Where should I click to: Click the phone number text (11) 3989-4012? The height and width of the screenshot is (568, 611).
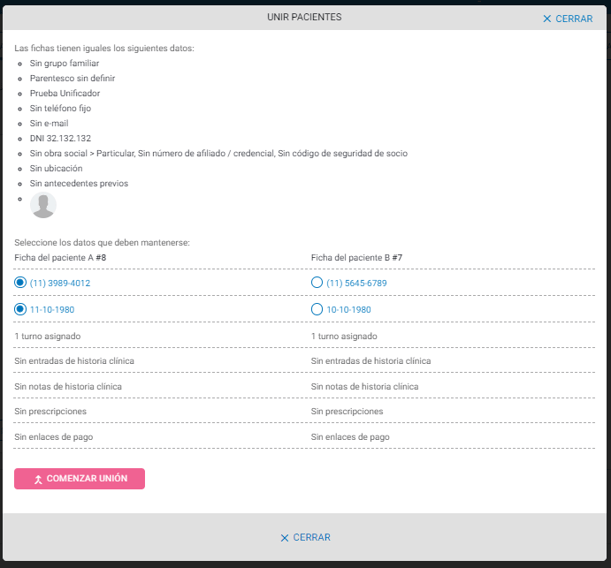[x=60, y=284]
